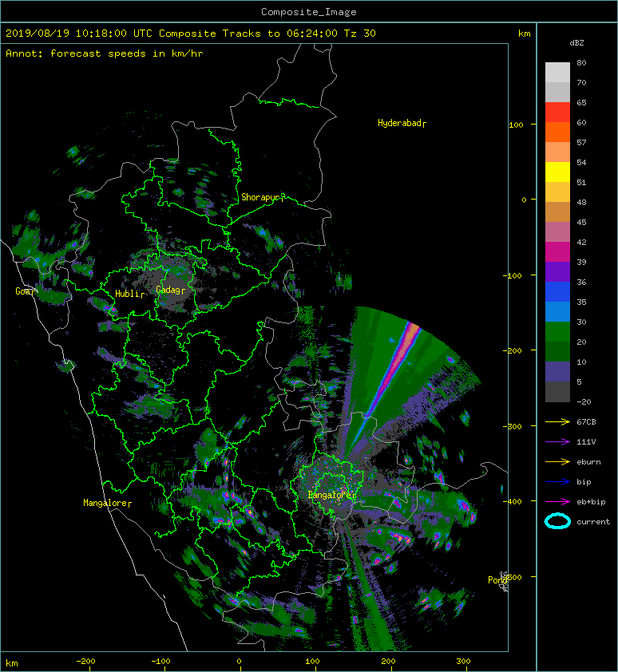Click the Pond label at the map edge
This screenshot has height=672, width=618.
click(497, 580)
